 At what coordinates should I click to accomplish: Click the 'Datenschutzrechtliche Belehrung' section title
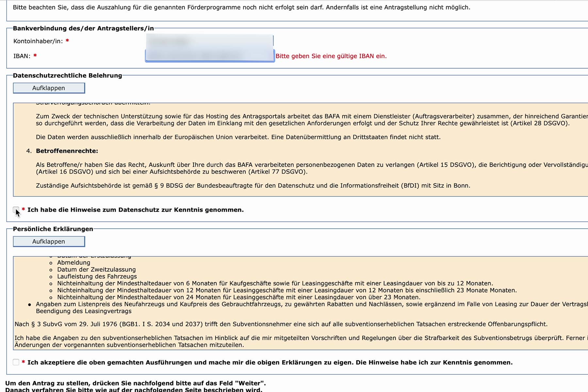(67, 75)
